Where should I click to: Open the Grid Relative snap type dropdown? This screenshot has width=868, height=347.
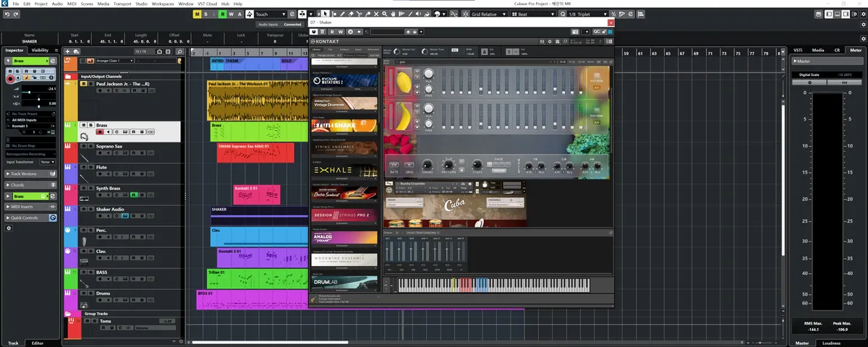click(x=490, y=14)
